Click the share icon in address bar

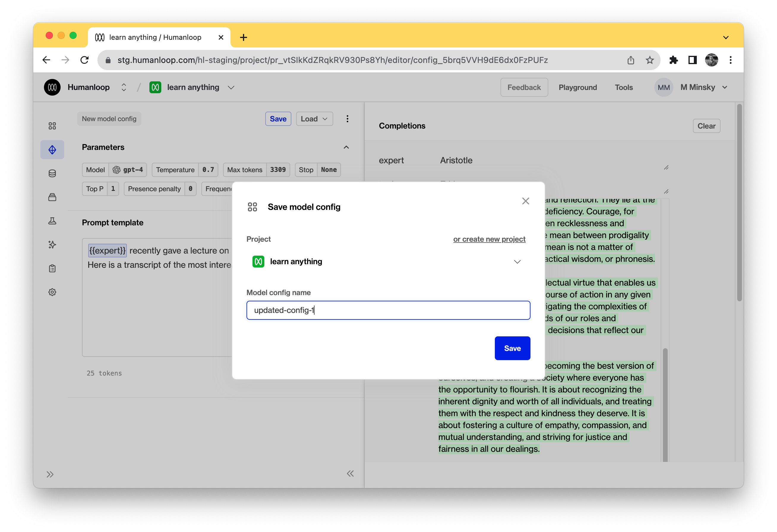click(x=631, y=60)
